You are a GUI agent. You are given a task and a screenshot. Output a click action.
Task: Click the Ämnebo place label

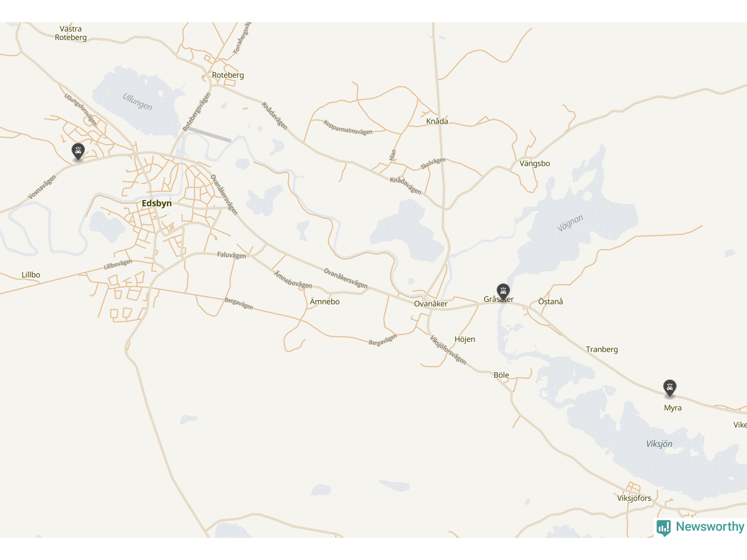pyautogui.click(x=324, y=302)
